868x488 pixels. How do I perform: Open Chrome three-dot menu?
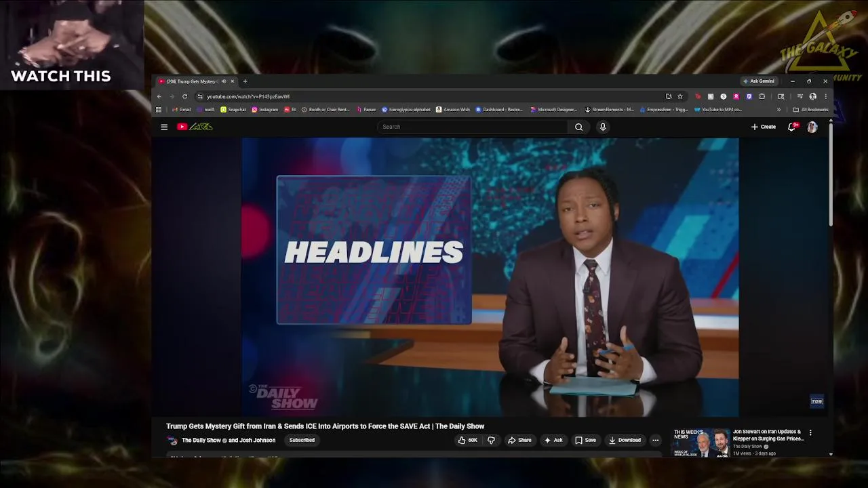(x=825, y=96)
